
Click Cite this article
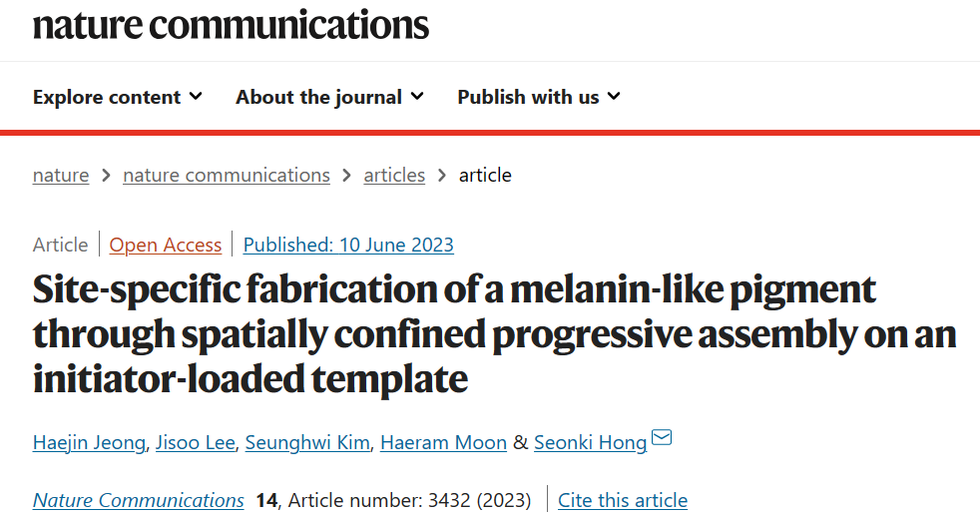(623, 500)
